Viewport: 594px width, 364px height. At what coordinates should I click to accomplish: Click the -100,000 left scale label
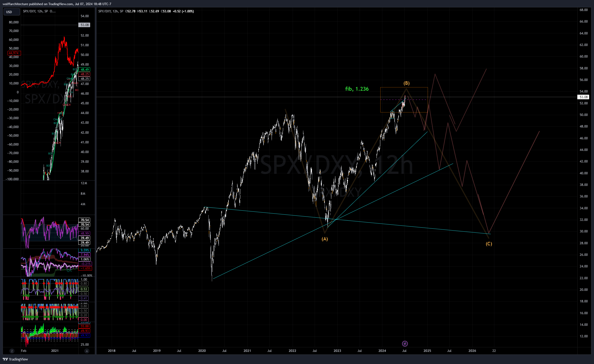(x=12, y=179)
